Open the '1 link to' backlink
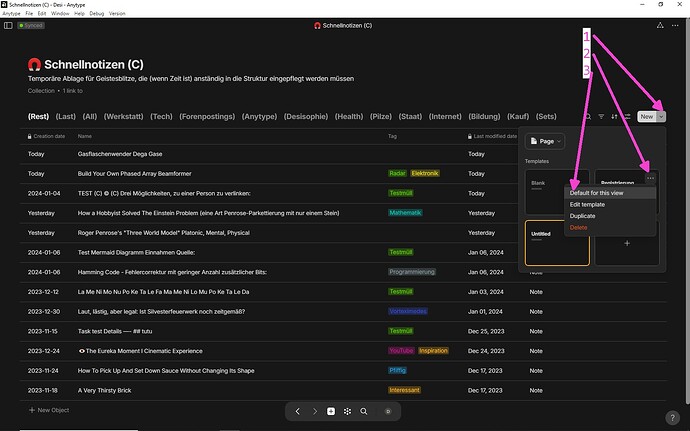Image resolution: width=690 pixels, height=431 pixels. [x=73, y=91]
